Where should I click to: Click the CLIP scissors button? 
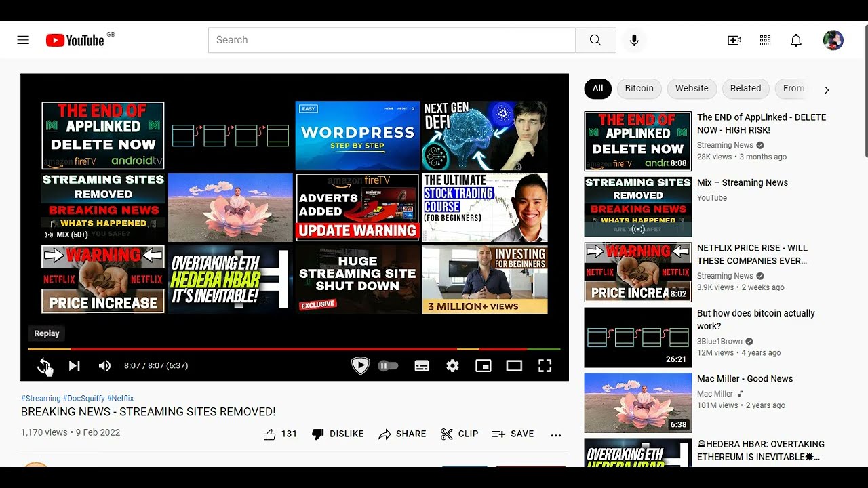click(x=459, y=434)
